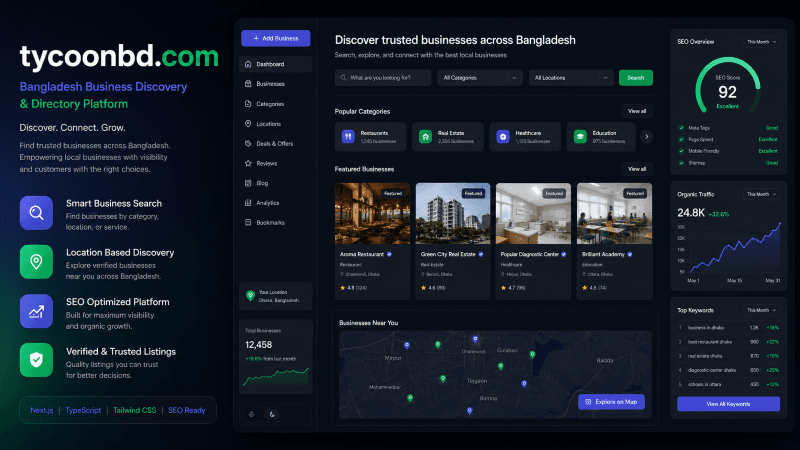Image resolution: width=800 pixels, height=450 pixels.
Task: Click the blue map pin below Ramna
Action: point(469,411)
